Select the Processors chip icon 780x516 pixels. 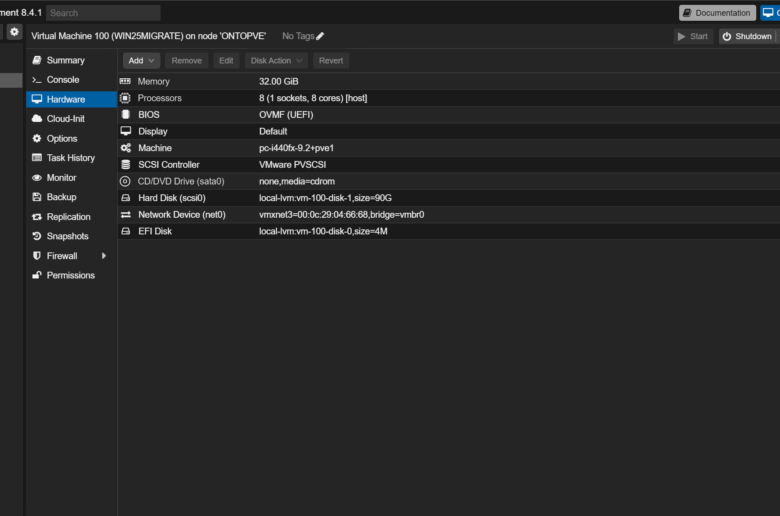coord(125,98)
